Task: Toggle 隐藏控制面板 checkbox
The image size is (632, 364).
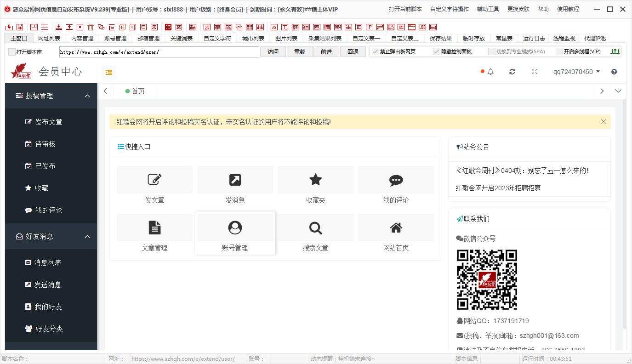Action: (437, 51)
